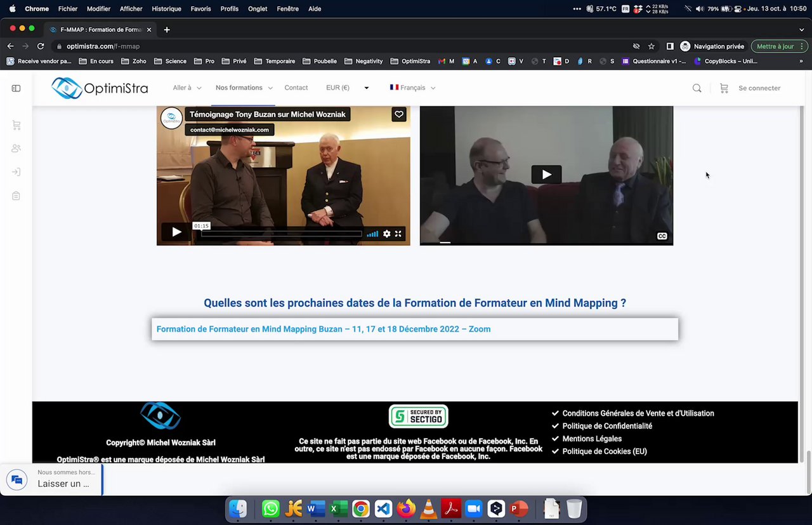The image size is (812, 525).
Task: Open the OptimiStra bookmarks folder
Action: (410, 61)
